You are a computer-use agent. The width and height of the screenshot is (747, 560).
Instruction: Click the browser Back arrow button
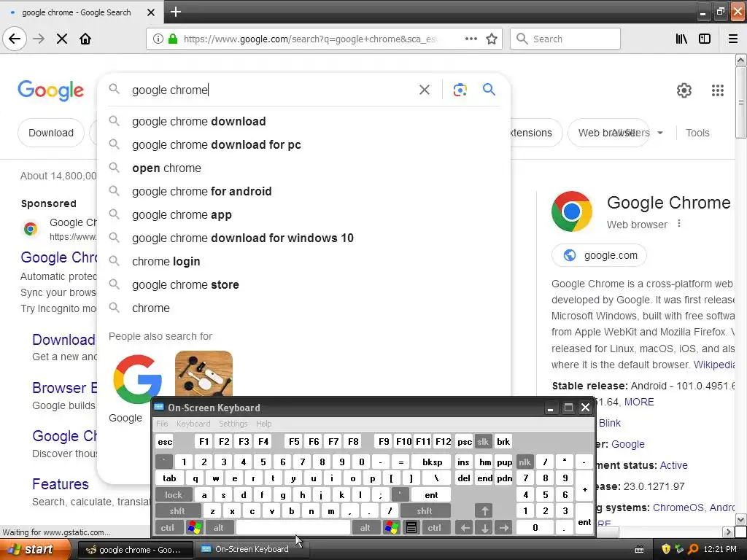click(15, 39)
